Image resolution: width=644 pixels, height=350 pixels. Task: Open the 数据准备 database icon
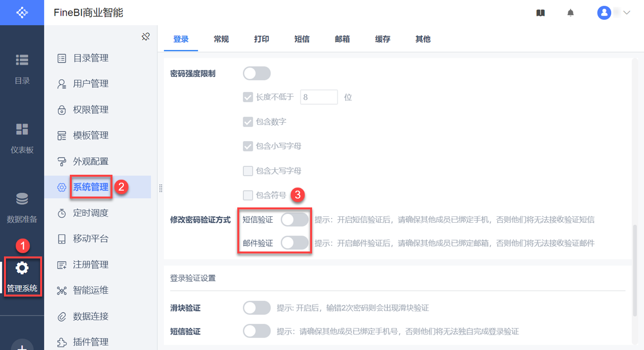click(x=22, y=199)
